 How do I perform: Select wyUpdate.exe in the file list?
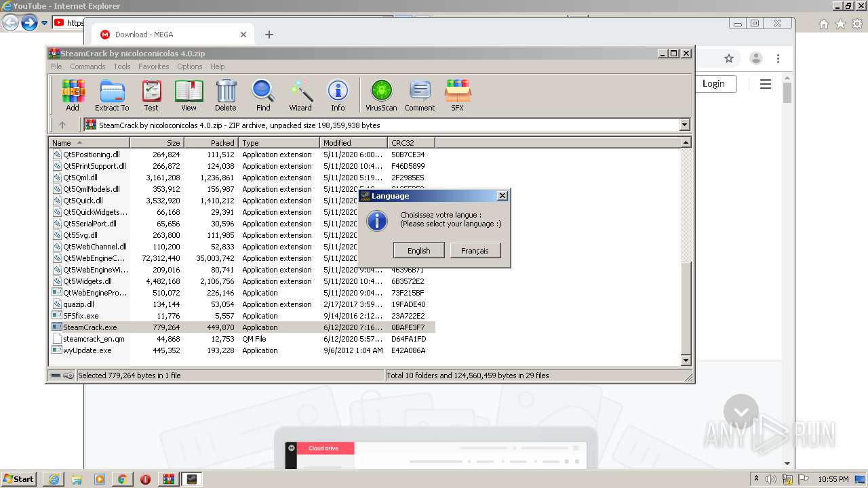[87, 350]
